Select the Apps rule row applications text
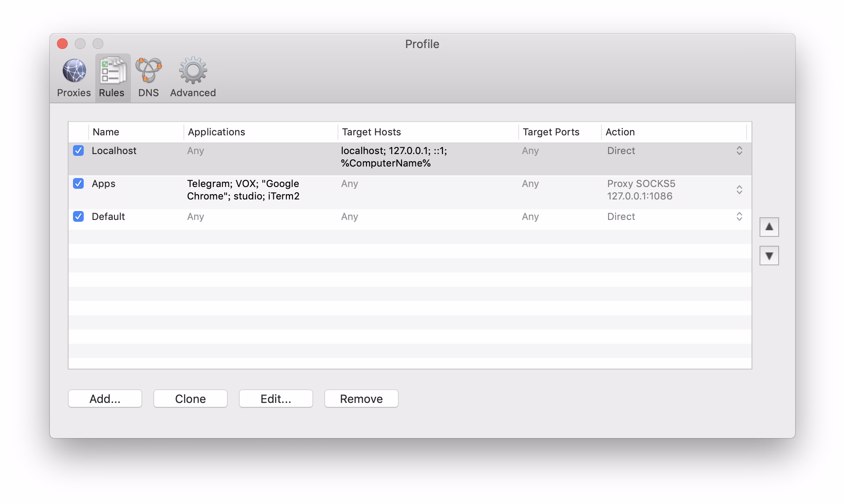 coord(243,190)
